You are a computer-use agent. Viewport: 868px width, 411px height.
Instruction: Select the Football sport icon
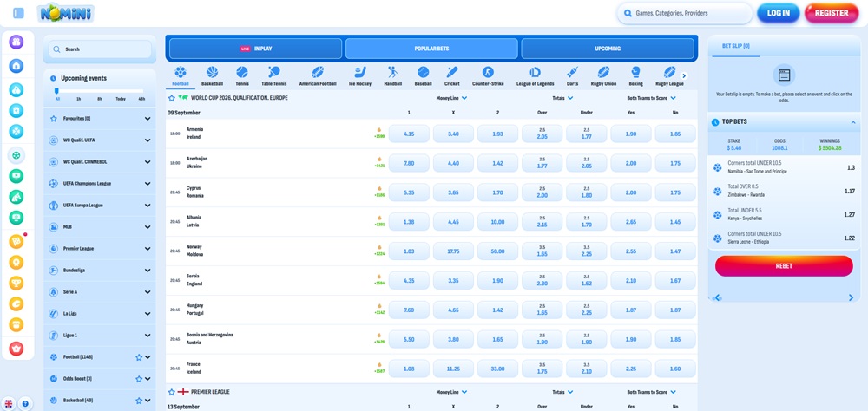(x=181, y=73)
